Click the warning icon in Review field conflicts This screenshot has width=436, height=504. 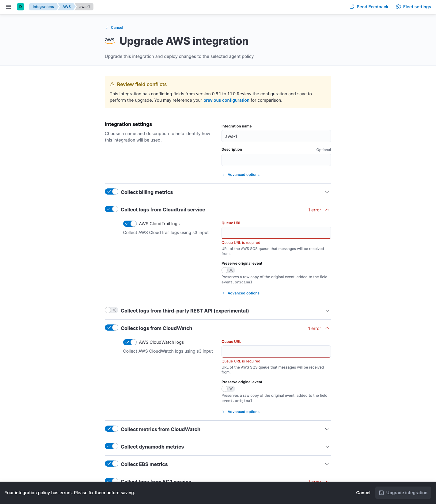[112, 84]
